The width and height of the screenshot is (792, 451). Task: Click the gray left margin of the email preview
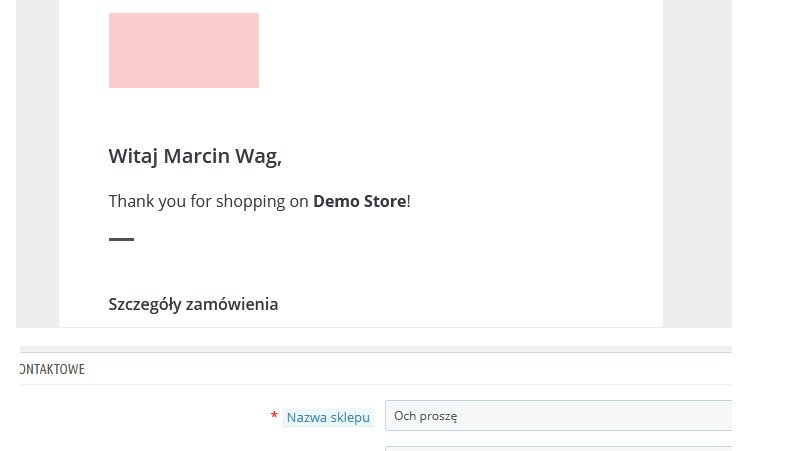37,160
